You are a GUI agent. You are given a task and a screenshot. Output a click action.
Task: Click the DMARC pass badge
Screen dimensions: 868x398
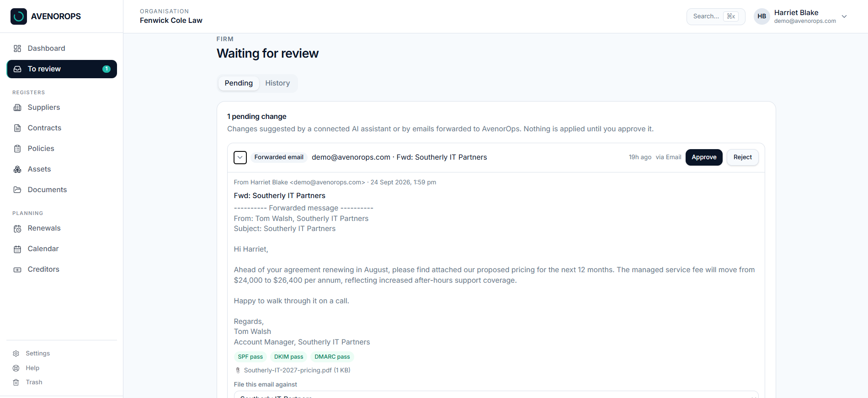pyautogui.click(x=332, y=357)
